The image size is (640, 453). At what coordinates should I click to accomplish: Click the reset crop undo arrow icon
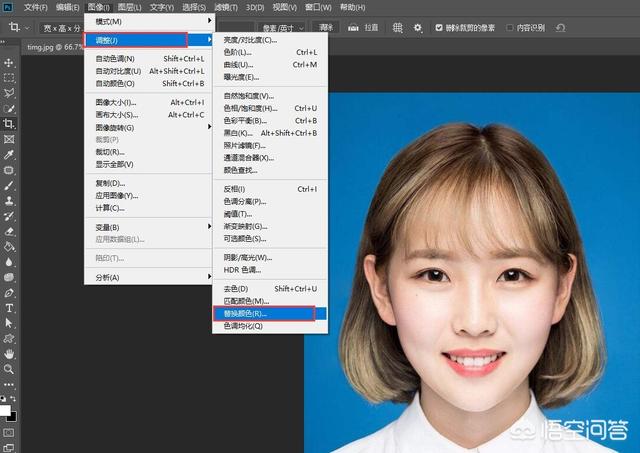560,28
